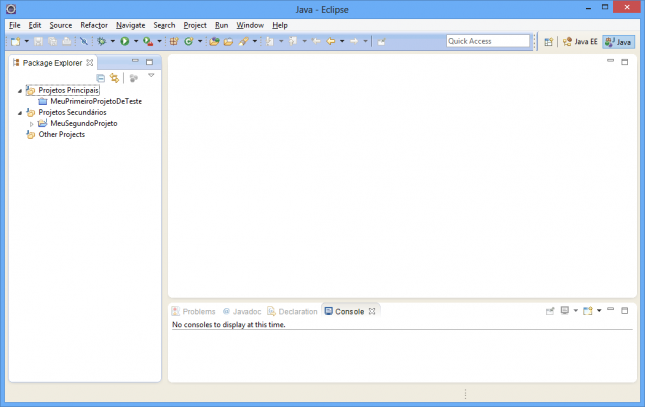Viewport: 645px width, 407px height.
Task: Open the External Tools dropdown arrow
Action: [160, 41]
